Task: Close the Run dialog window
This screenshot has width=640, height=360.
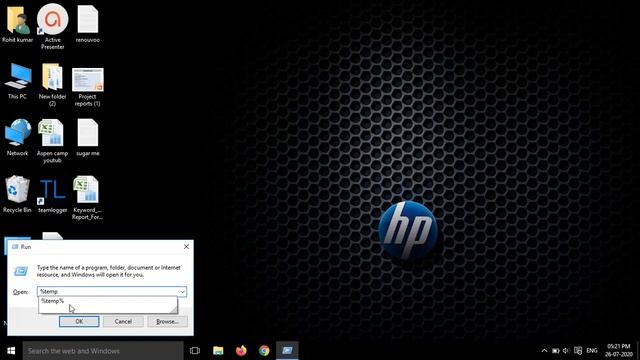Action: pyautogui.click(x=186, y=247)
